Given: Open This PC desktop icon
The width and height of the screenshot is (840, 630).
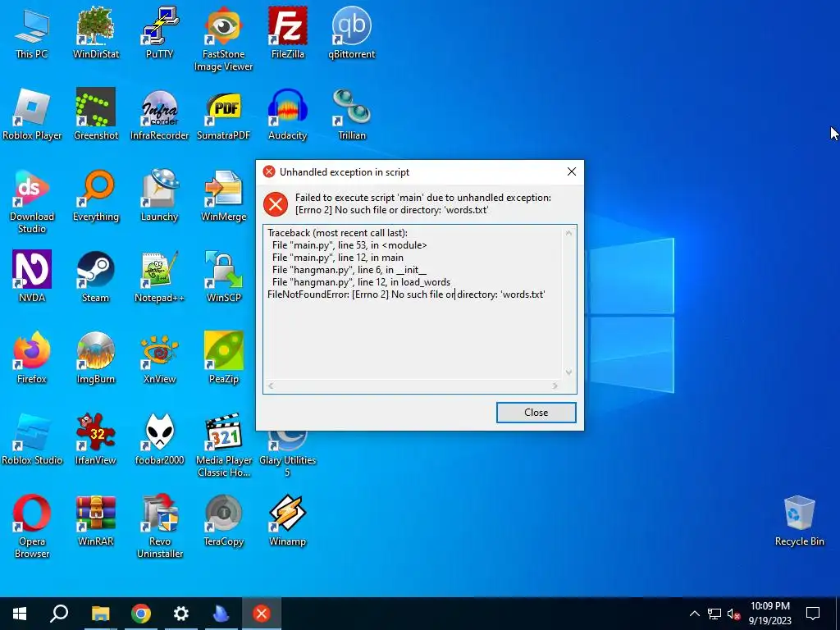Looking at the screenshot, I should point(32,33).
